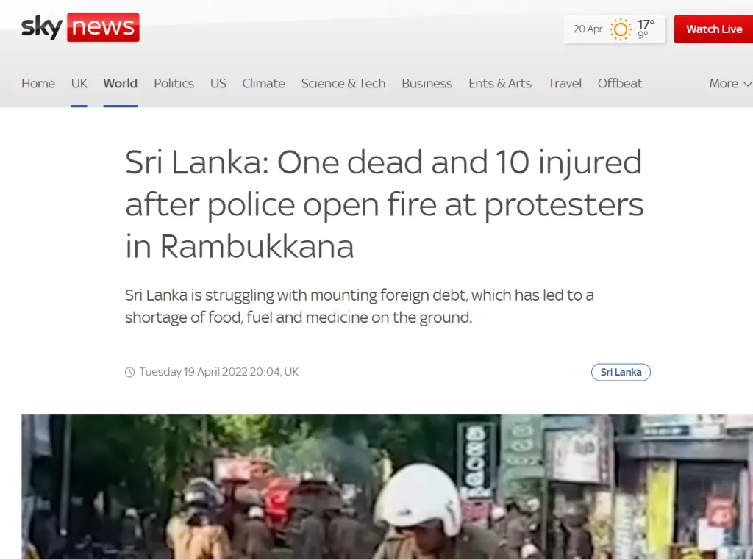Click the Sky News logo
The height and width of the screenshot is (560, 753).
tap(80, 27)
